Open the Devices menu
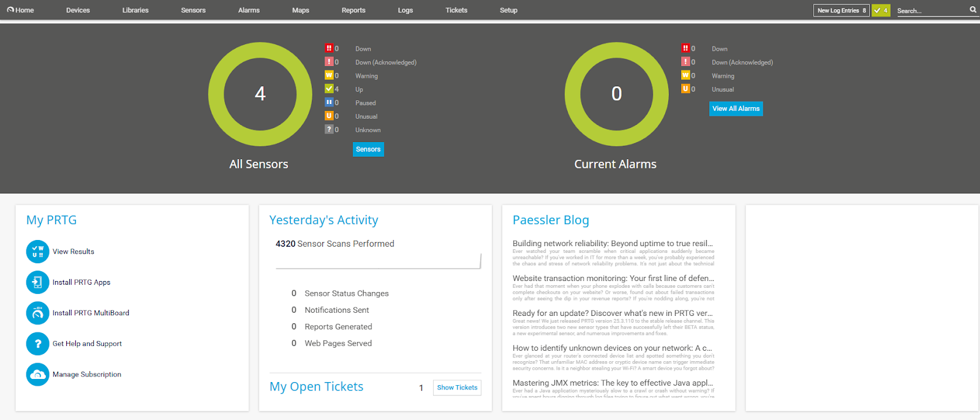This screenshot has width=980, height=420. coord(78,10)
